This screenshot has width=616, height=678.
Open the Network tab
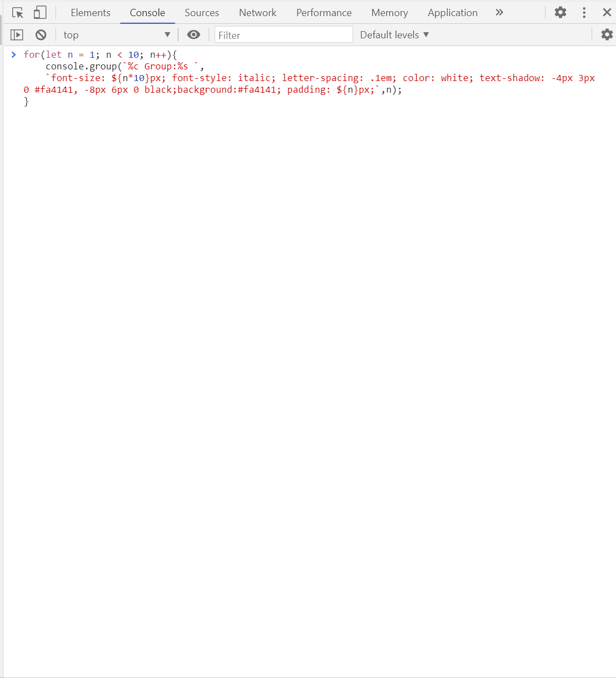(x=257, y=12)
